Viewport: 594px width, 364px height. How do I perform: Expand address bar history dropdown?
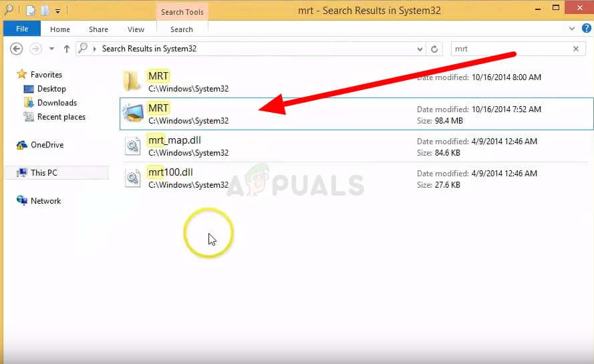pos(420,49)
